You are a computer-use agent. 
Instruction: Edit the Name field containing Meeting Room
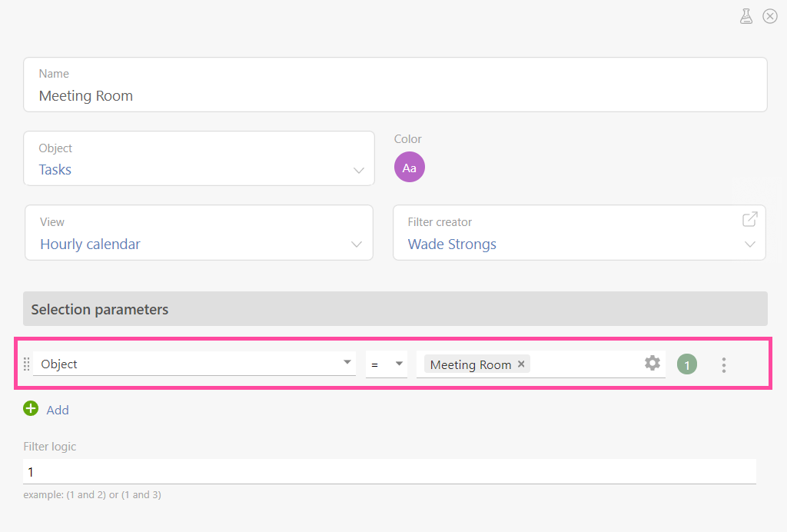coord(395,85)
